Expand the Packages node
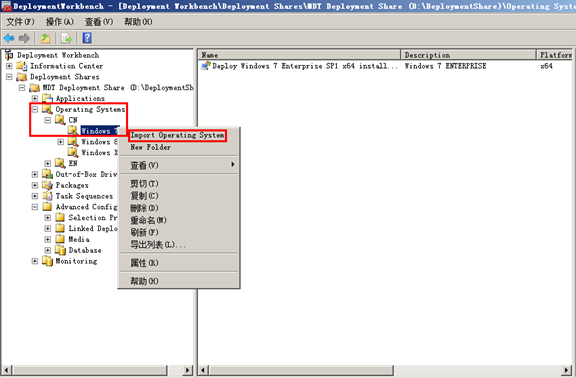Viewport: 576px width, 378px height. (x=35, y=185)
